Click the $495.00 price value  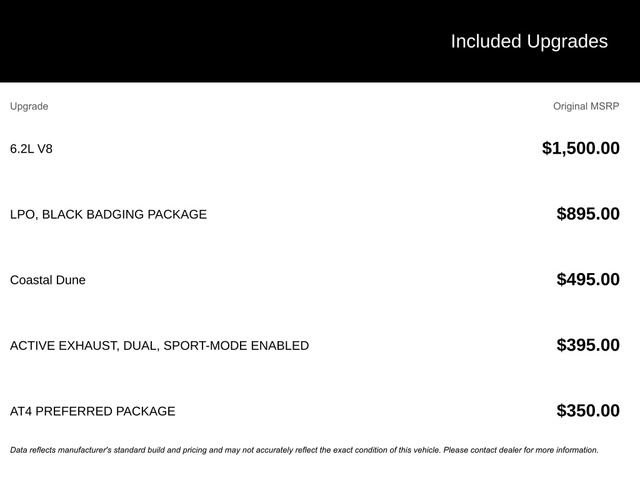[x=588, y=279]
